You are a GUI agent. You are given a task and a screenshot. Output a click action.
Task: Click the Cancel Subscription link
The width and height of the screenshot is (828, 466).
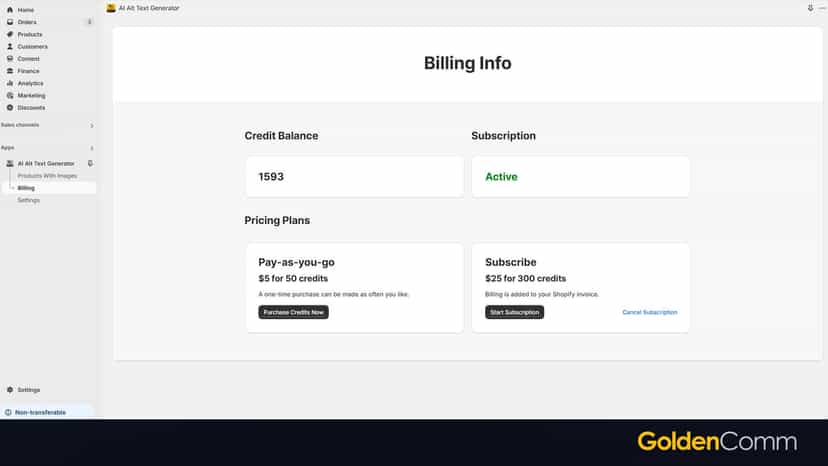(650, 312)
